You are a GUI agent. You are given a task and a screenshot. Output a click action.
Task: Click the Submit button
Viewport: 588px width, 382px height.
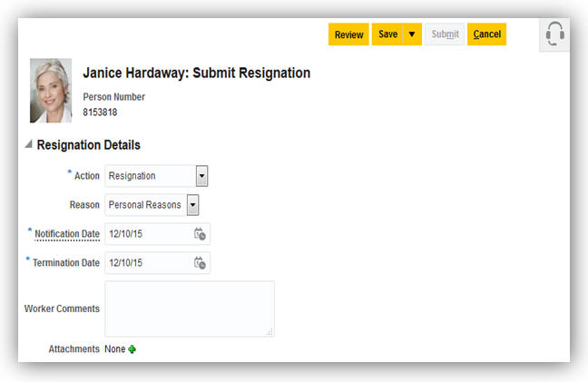(x=445, y=34)
